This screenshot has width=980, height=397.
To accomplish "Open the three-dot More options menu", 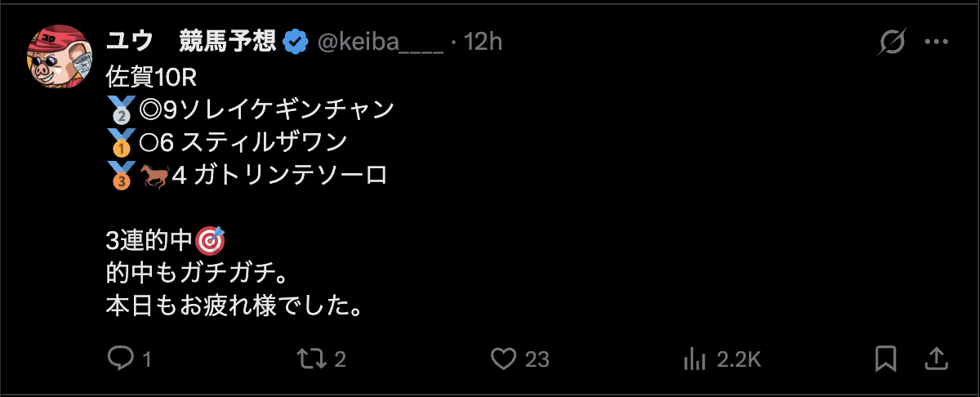I will pyautogui.click(x=937, y=42).
